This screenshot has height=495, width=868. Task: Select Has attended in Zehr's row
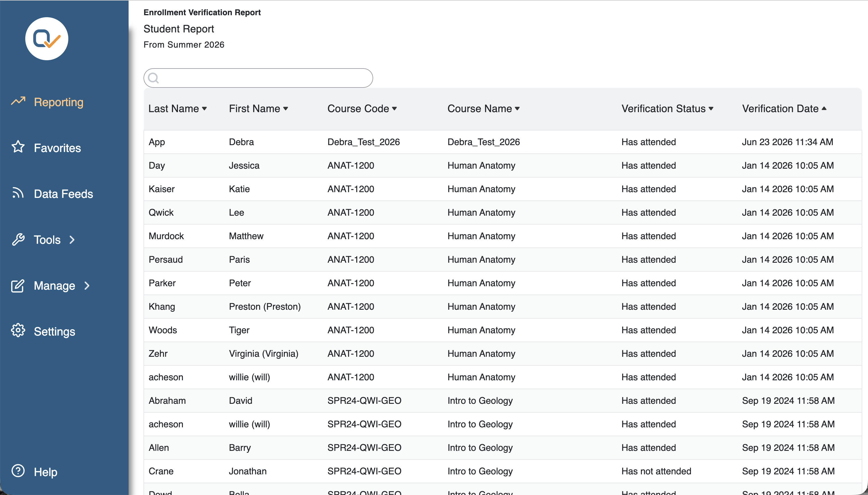648,354
